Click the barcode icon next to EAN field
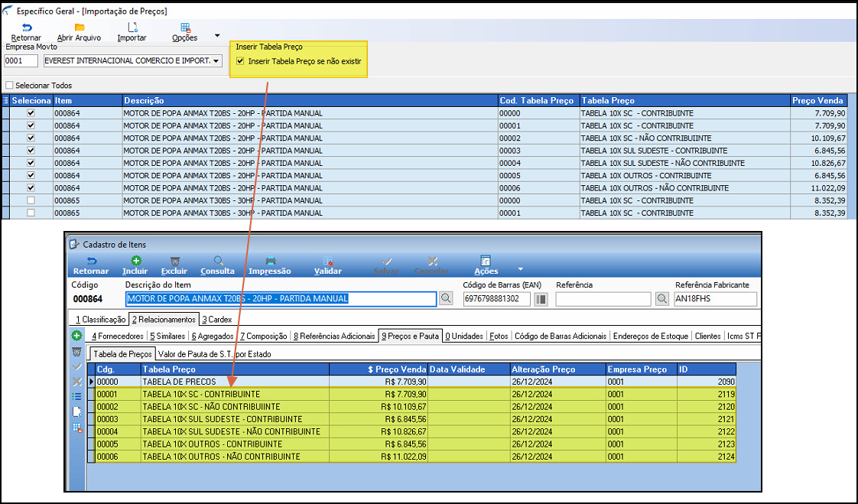The height and width of the screenshot is (504, 858). [x=541, y=299]
